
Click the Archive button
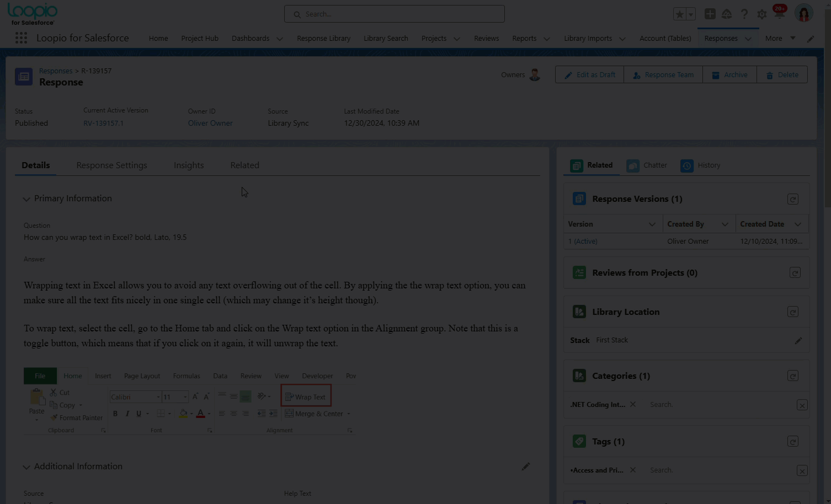pyautogui.click(x=729, y=74)
